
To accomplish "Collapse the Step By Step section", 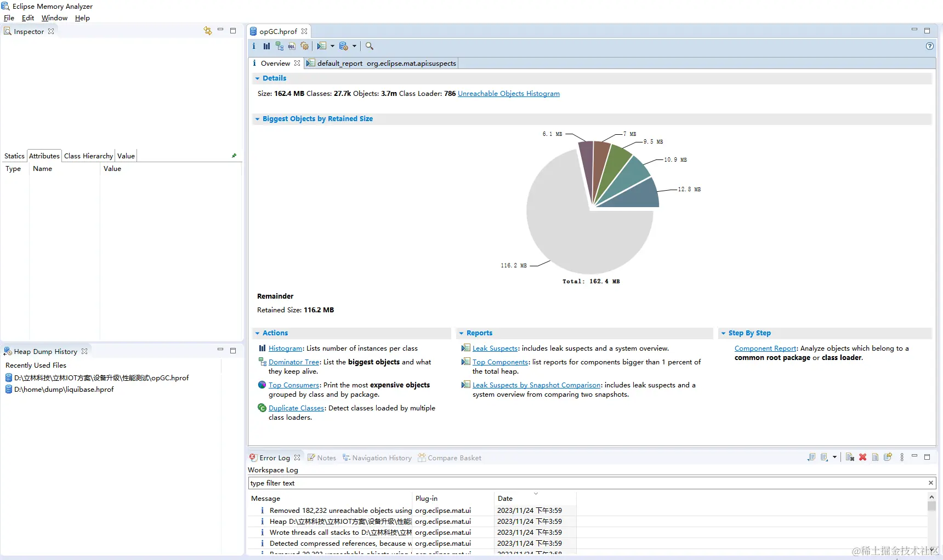I will click(x=723, y=333).
